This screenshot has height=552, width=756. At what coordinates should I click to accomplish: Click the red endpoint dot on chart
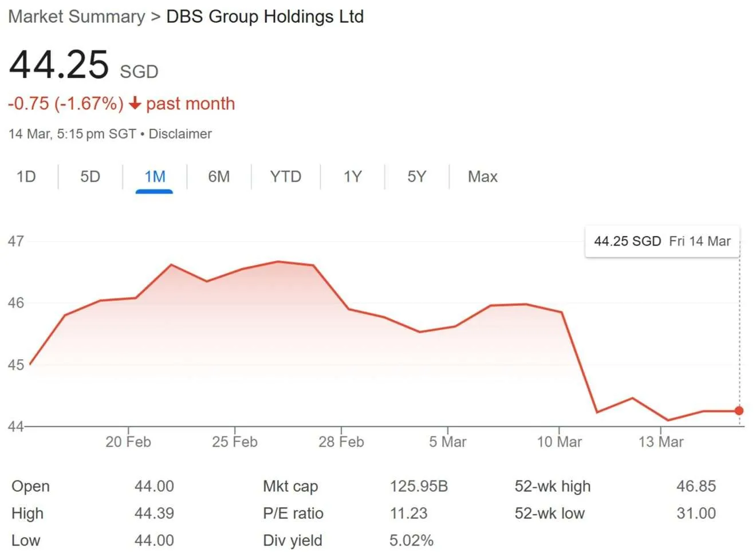(739, 411)
